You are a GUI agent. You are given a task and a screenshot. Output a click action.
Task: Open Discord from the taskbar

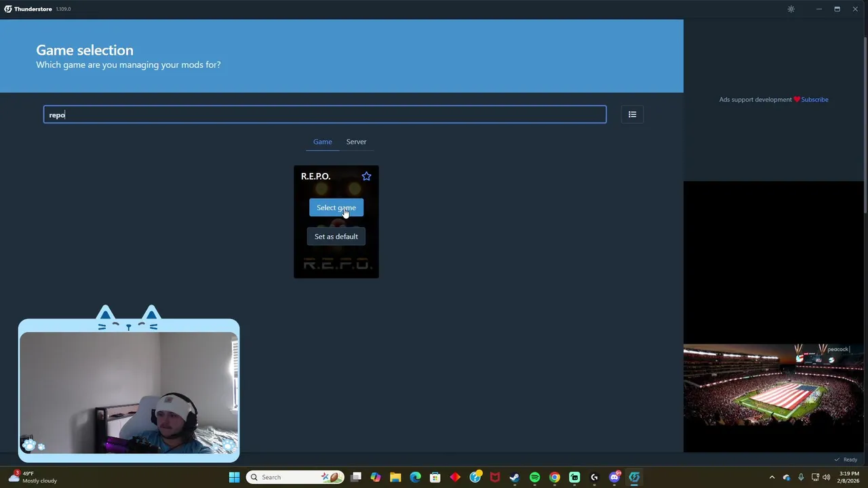[x=614, y=477]
